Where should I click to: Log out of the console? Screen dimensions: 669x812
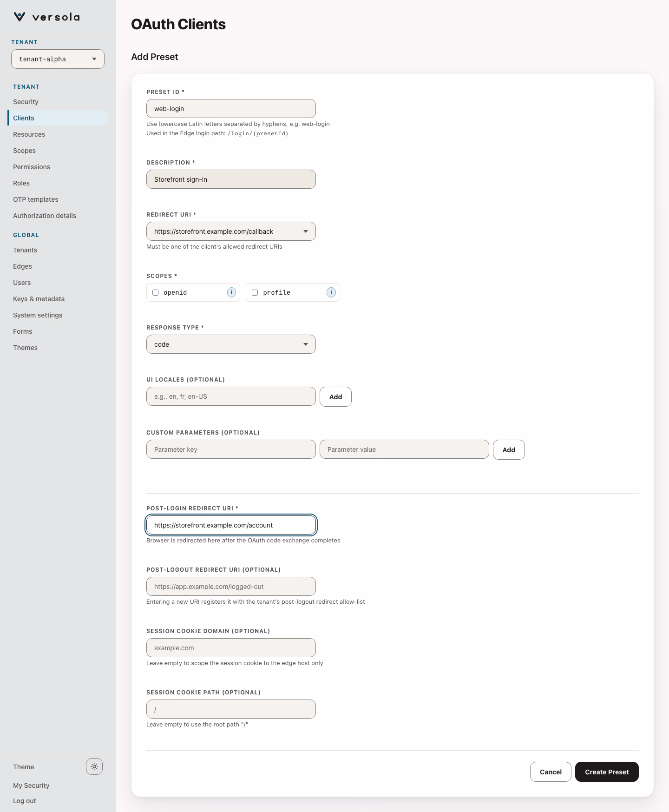click(x=25, y=801)
